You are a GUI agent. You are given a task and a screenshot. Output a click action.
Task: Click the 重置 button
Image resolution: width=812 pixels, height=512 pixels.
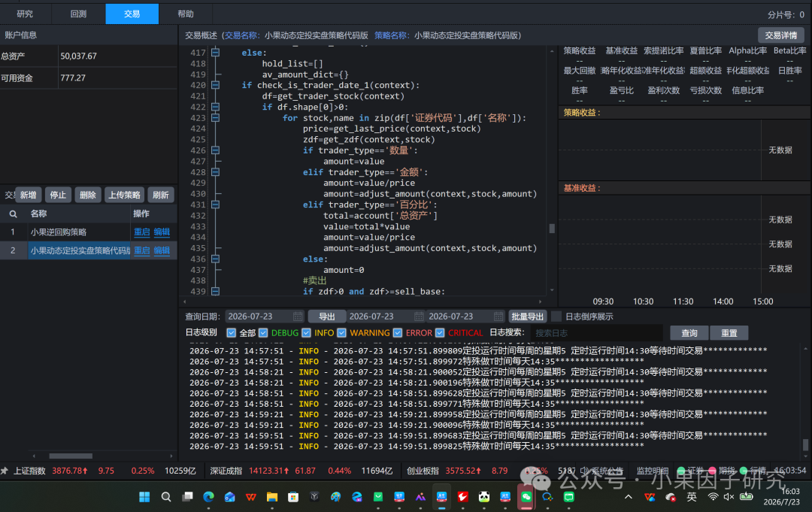(x=729, y=333)
